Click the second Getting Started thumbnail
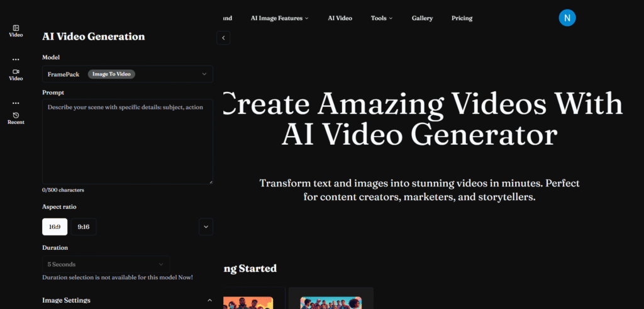 tap(331, 303)
